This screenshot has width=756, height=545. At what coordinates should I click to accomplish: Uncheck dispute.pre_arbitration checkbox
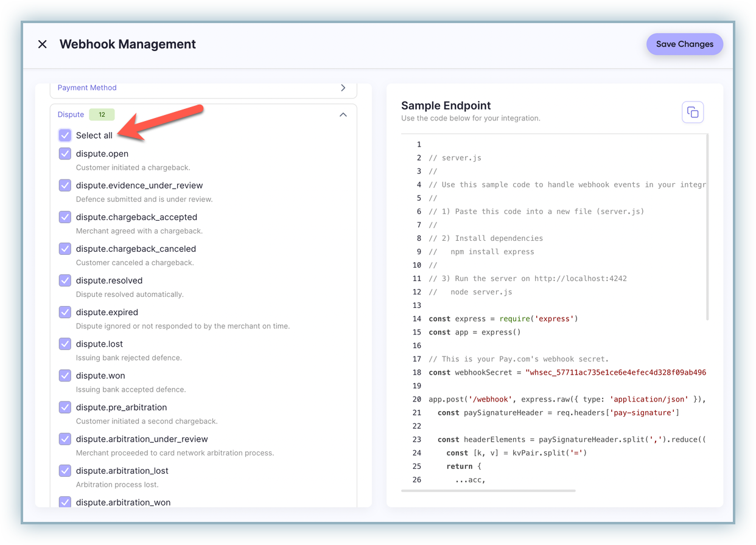pos(65,407)
